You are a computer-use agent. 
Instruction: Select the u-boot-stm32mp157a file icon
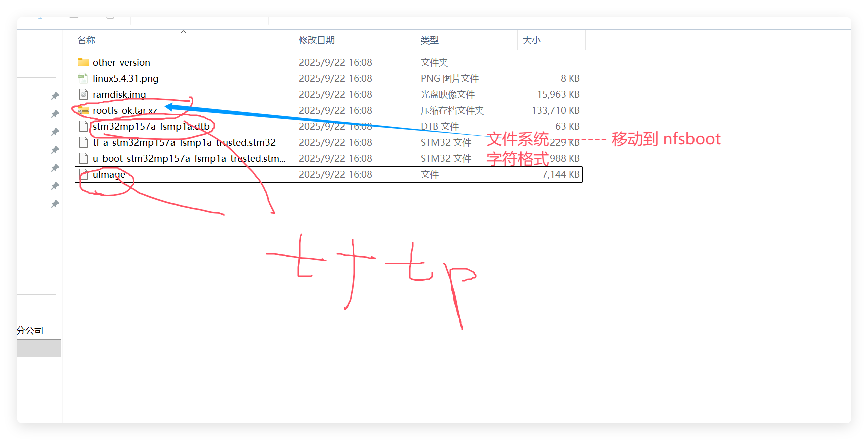tap(84, 158)
